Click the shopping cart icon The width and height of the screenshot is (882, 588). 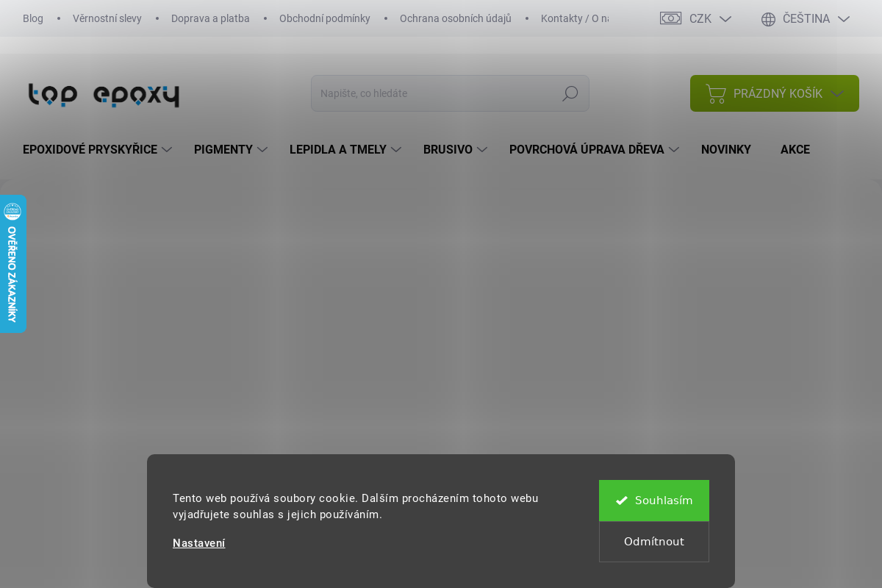coord(715,93)
